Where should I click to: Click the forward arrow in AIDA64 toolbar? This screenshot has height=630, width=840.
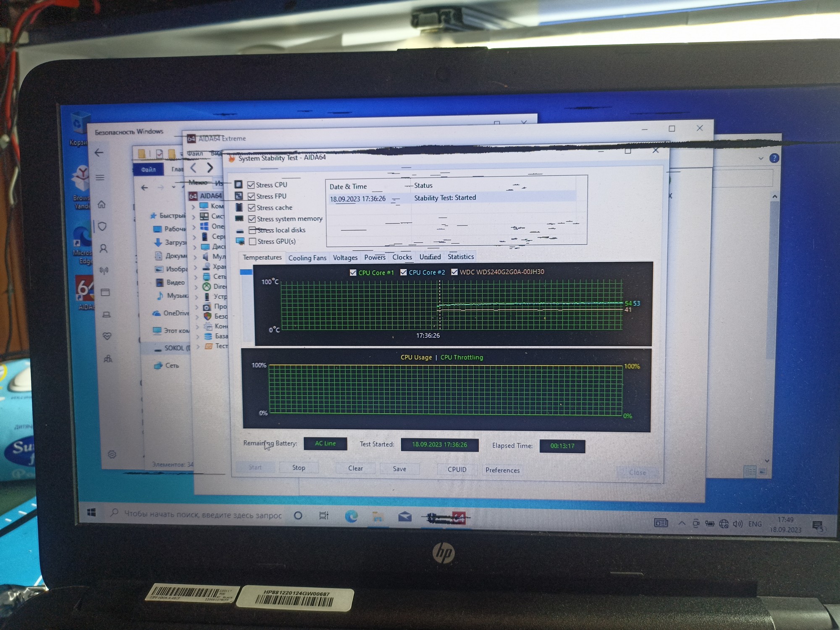coord(210,168)
